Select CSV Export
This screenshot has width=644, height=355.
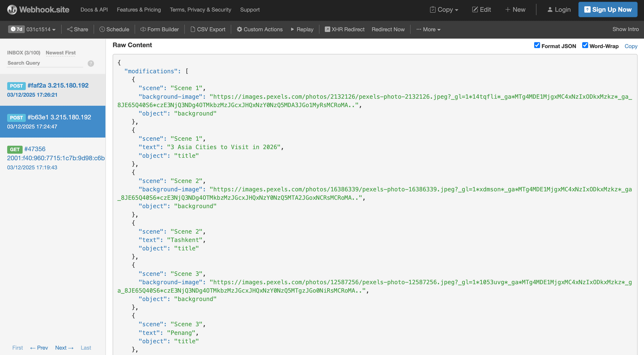coord(208,29)
